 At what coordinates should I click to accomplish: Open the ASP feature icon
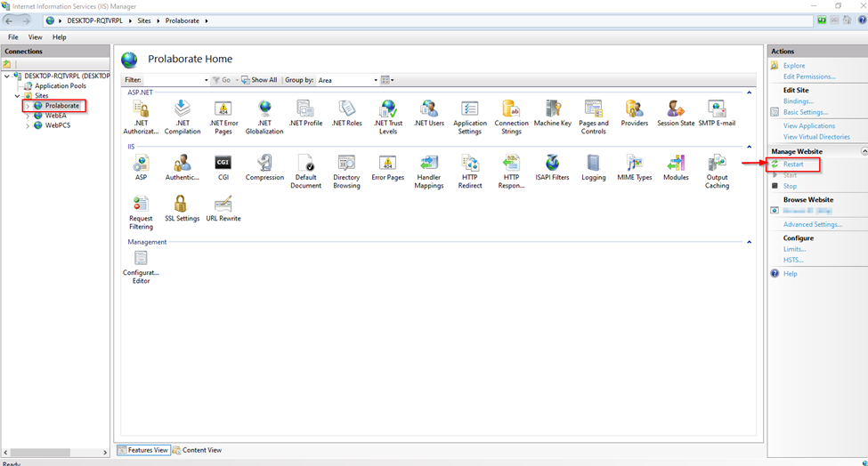tap(141, 167)
